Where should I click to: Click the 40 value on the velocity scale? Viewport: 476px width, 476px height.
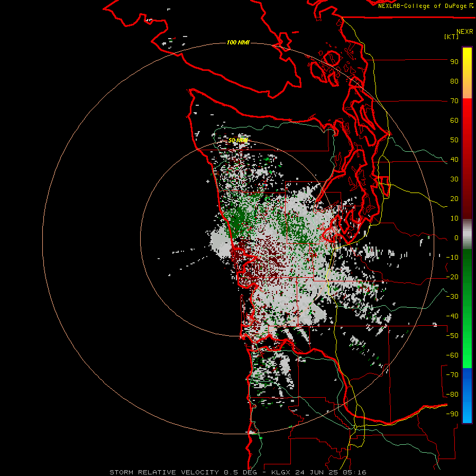point(454,160)
